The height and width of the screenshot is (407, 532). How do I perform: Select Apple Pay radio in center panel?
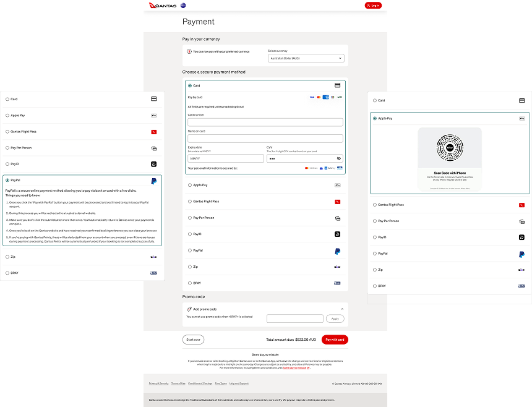coord(190,185)
